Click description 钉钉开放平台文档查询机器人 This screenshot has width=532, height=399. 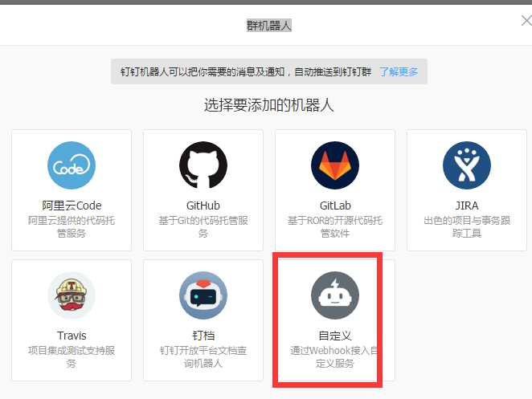[x=203, y=357]
